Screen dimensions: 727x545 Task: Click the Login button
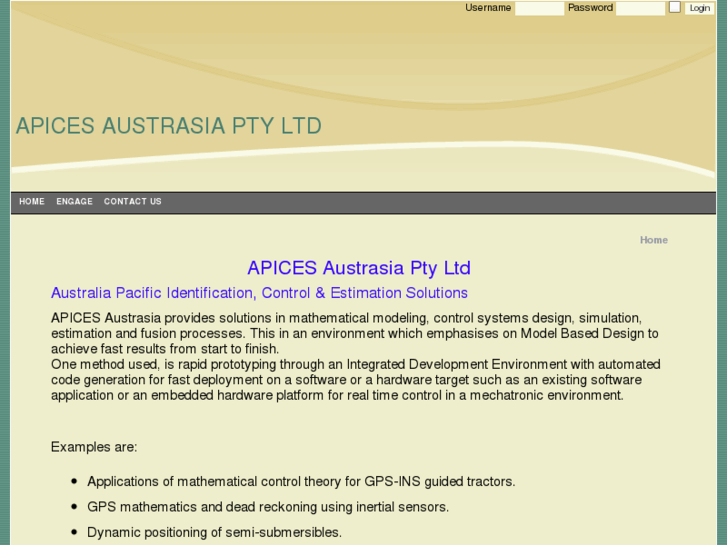click(699, 8)
